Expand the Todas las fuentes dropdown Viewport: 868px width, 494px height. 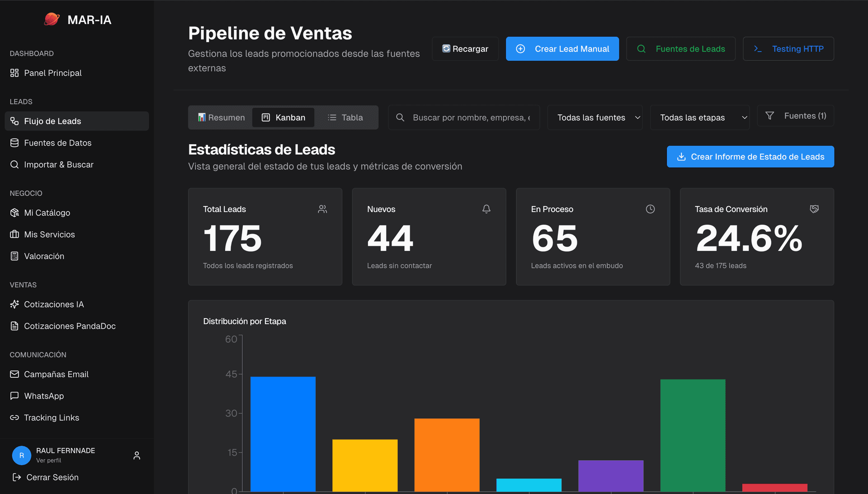[595, 117]
